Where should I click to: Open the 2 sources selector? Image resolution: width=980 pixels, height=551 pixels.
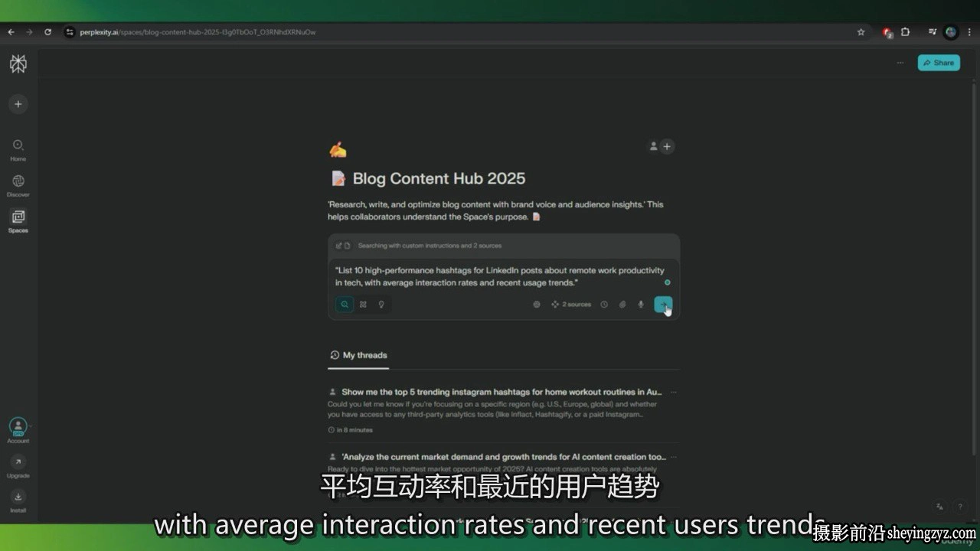(571, 305)
